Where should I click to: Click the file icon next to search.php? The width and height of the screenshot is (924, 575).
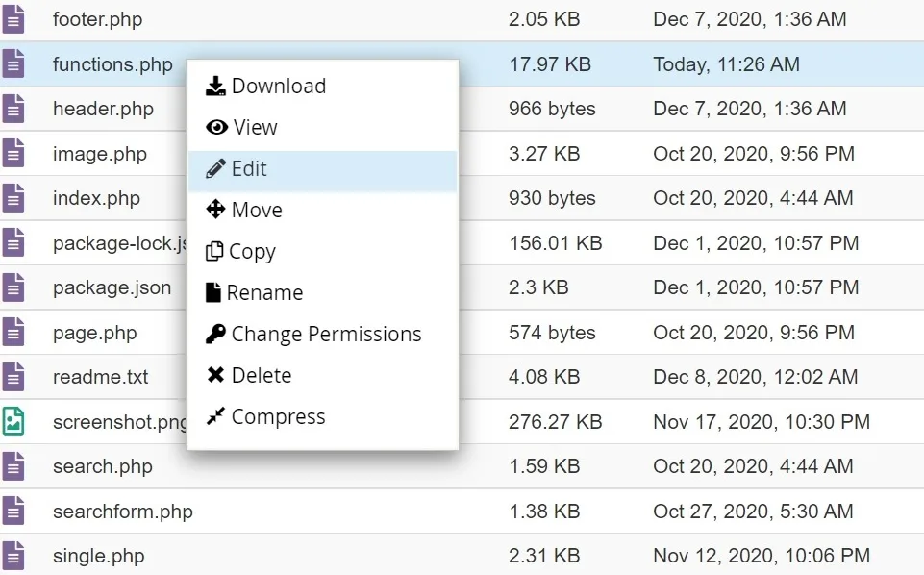[12, 466]
